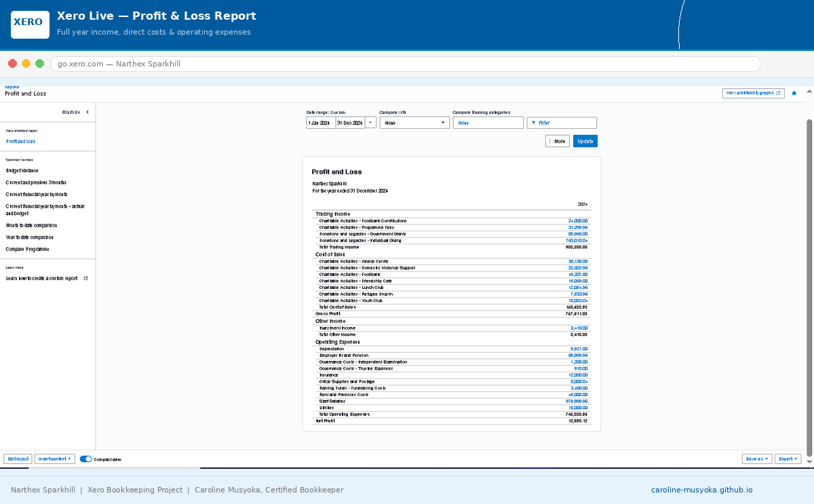Open the More options menu
The image size is (814, 504).
click(x=558, y=141)
